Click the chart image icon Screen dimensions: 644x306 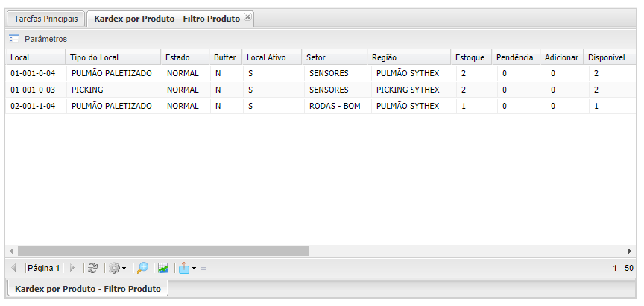coord(163,268)
